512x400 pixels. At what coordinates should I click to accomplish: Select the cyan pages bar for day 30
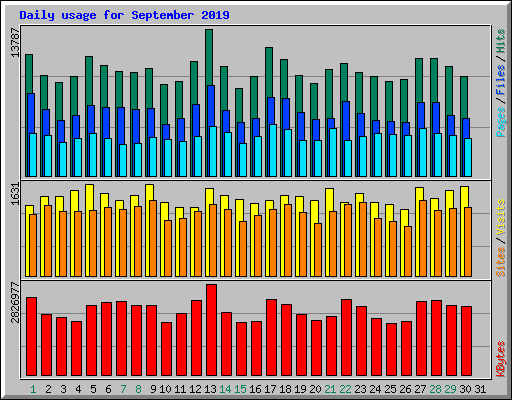tap(468, 157)
